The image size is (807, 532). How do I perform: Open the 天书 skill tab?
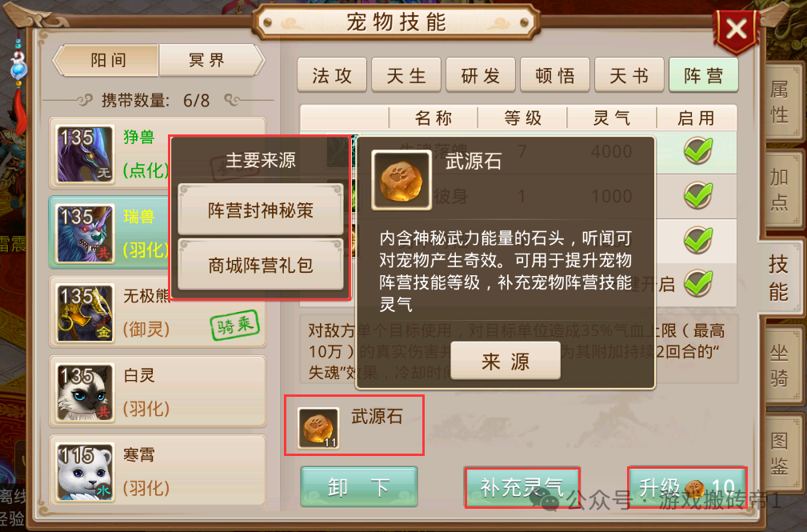coord(629,76)
